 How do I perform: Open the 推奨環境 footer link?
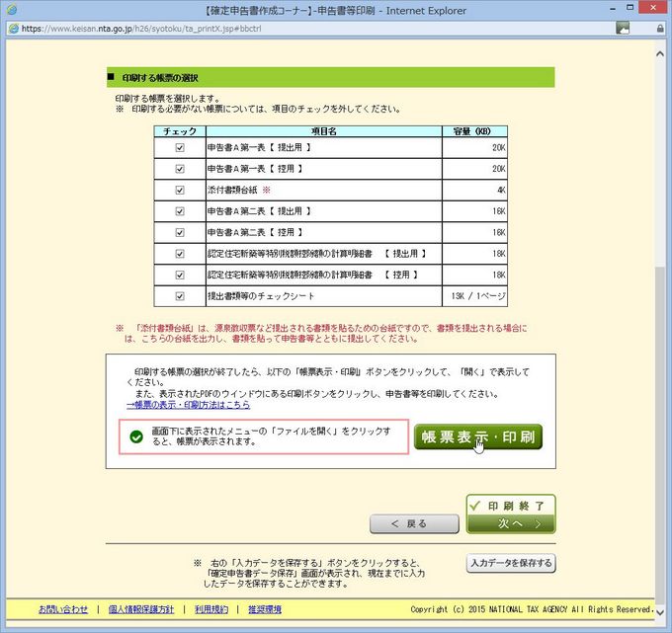point(265,609)
